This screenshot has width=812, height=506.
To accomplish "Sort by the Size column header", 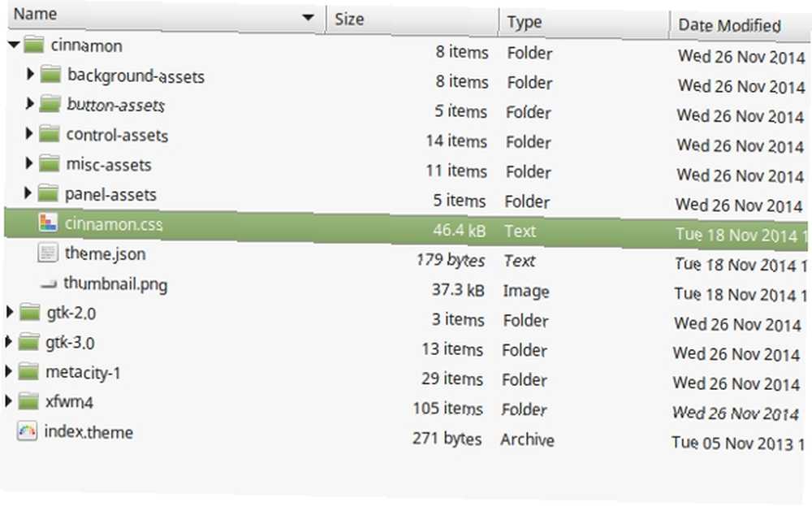I will [406, 18].
